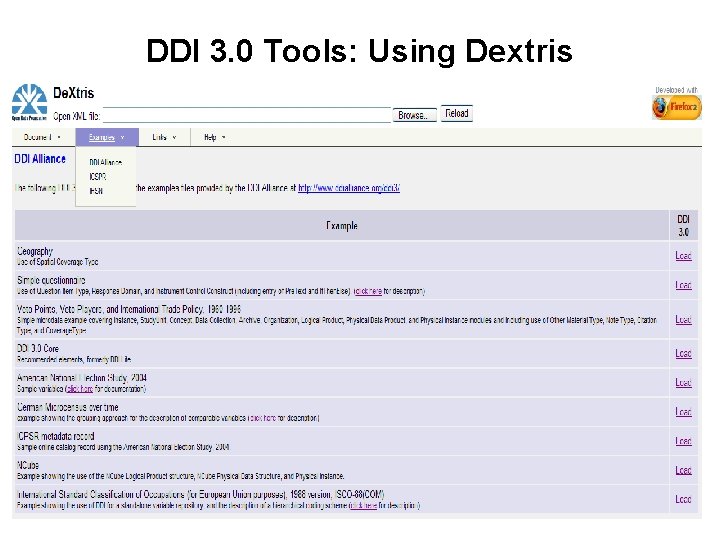The width and height of the screenshot is (720, 540).
Task: Load the German Microcensus example
Action: click(x=683, y=412)
